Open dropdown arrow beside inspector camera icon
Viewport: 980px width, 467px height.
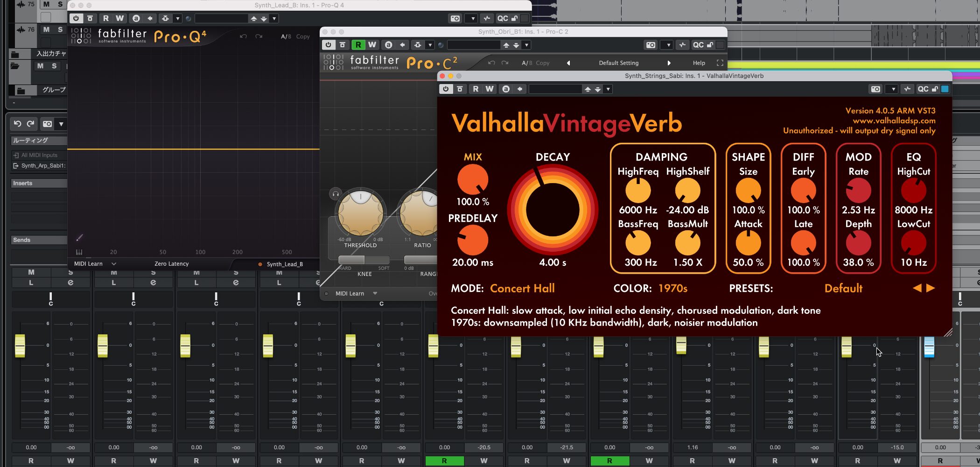61,124
